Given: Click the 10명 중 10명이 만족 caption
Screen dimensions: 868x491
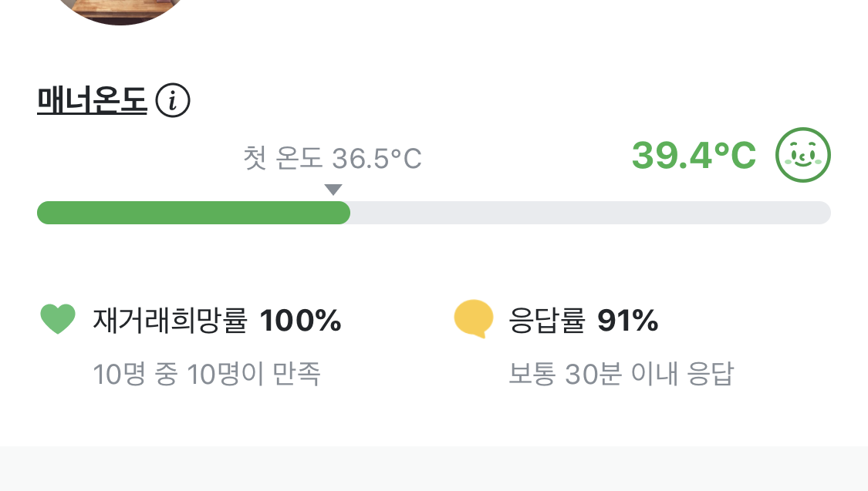Looking at the screenshot, I should [207, 375].
